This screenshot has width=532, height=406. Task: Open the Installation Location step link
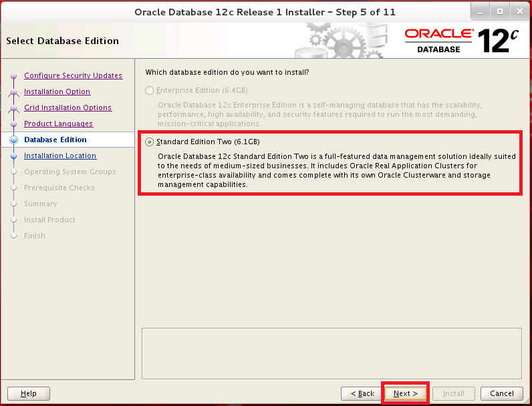coord(60,156)
